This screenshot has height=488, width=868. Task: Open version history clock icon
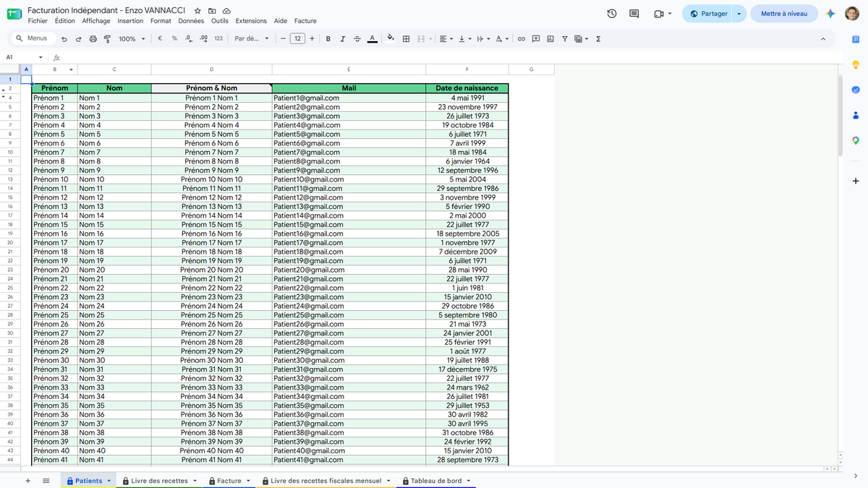(611, 14)
